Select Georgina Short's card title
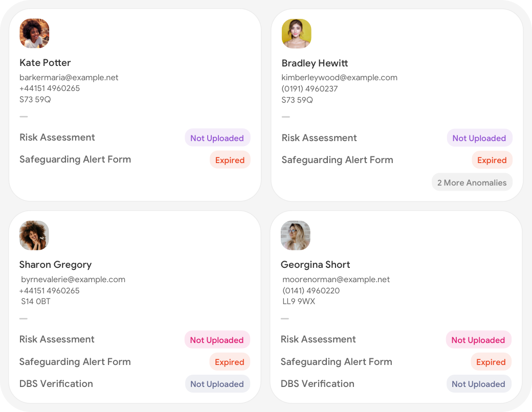The height and width of the screenshot is (412, 532). click(x=315, y=265)
